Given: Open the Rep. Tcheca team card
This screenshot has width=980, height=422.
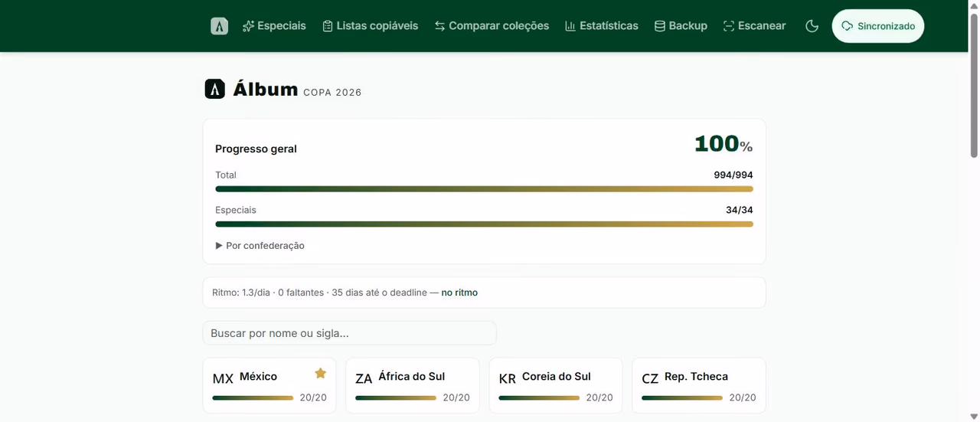Looking at the screenshot, I should click(699, 386).
